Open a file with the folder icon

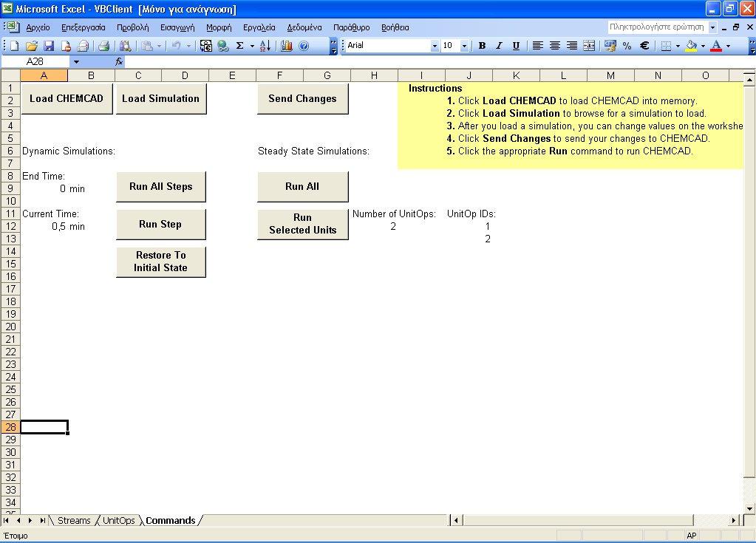point(32,46)
